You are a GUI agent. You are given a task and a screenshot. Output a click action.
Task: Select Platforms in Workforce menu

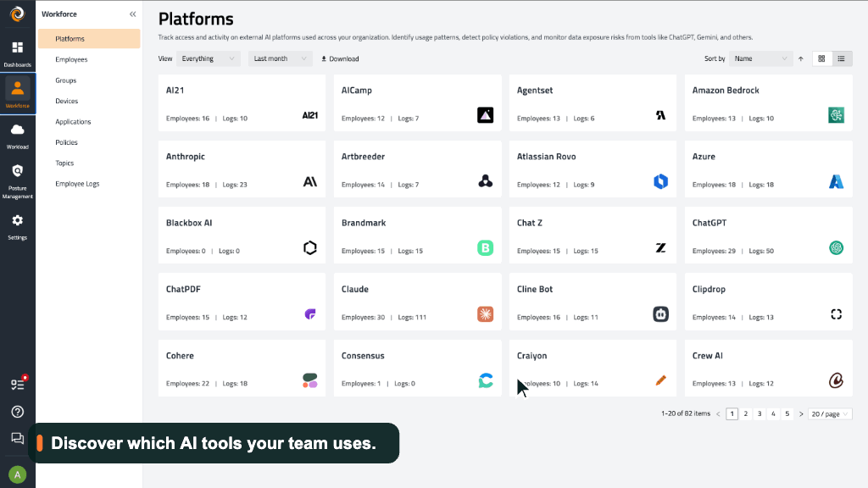[x=88, y=39]
